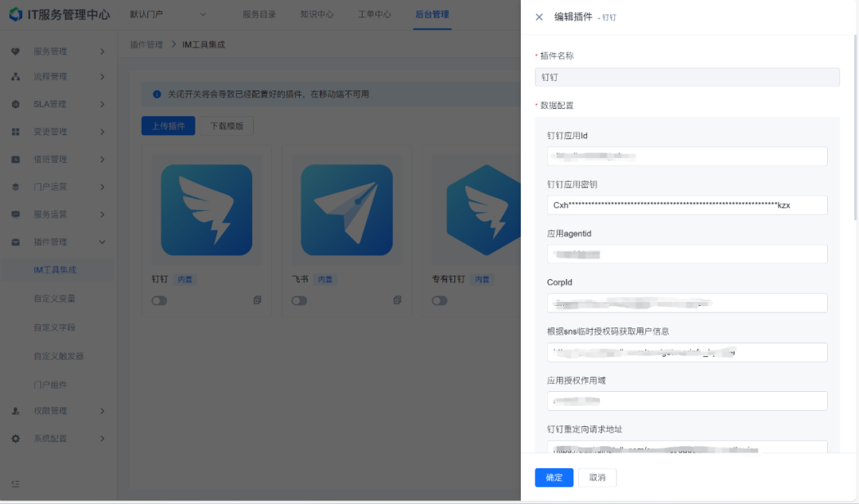The height and width of the screenshot is (504, 859).
Task: Expand the 服务管理 menu chevron
Action: 103,52
